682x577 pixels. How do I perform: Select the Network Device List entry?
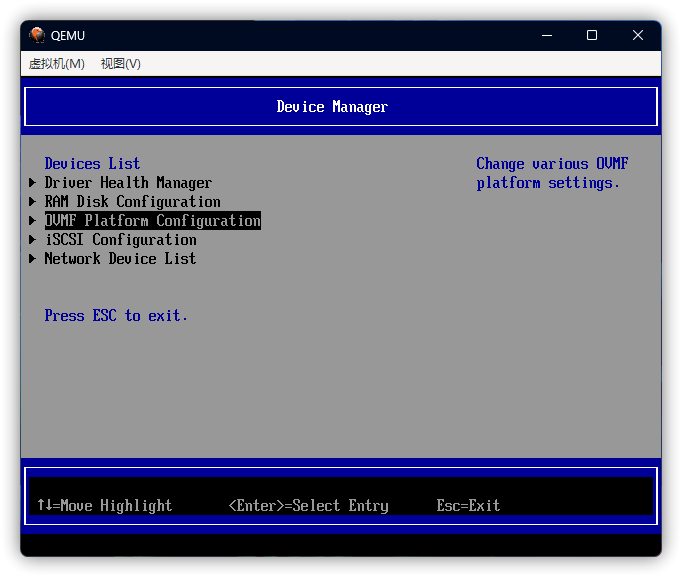coord(120,259)
